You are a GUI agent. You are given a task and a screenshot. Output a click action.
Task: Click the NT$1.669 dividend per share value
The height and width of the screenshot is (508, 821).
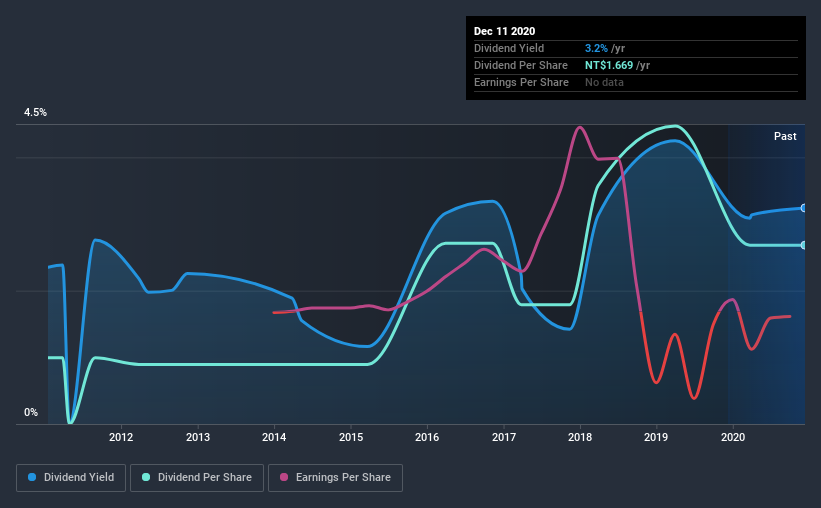(609, 65)
